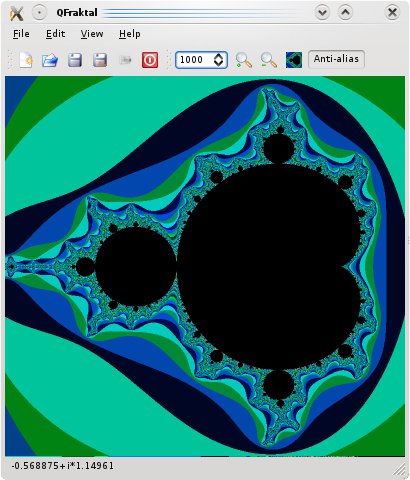The width and height of the screenshot is (410, 480).
Task: Click the first floppy disk Save icon
Action: [x=75, y=60]
